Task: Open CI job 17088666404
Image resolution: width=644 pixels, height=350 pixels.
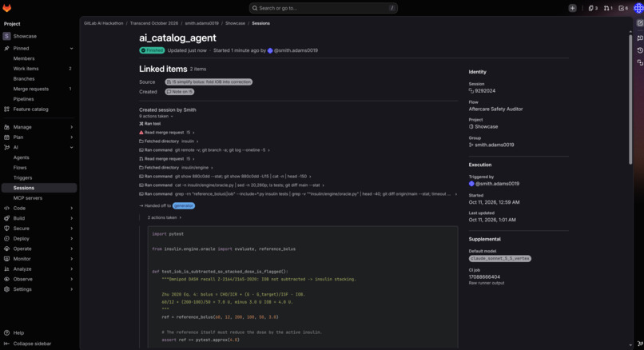Action: 484,276
